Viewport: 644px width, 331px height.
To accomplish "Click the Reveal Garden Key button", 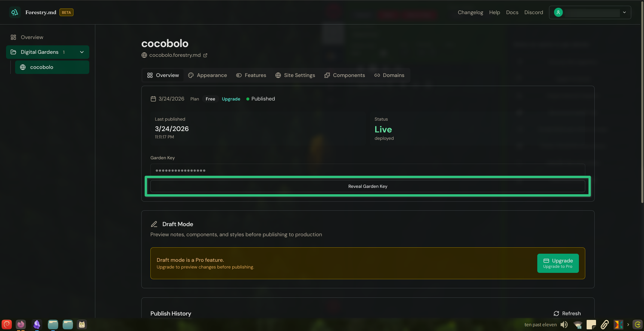I will click(368, 186).
